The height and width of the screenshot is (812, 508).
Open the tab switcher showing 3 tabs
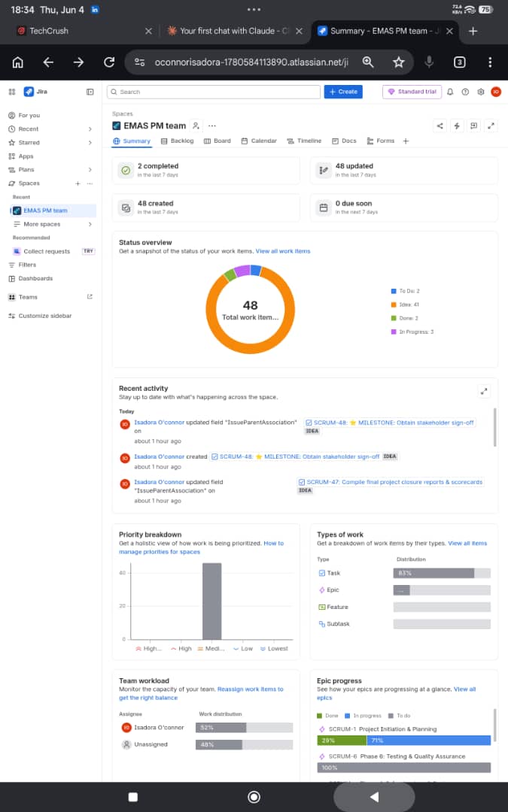tap(459, 62)
